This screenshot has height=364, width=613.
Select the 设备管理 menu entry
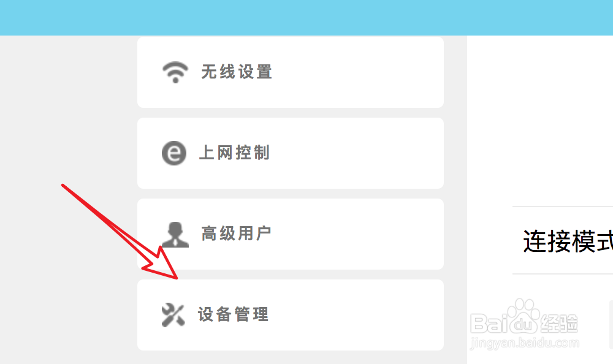click(291, 315)
